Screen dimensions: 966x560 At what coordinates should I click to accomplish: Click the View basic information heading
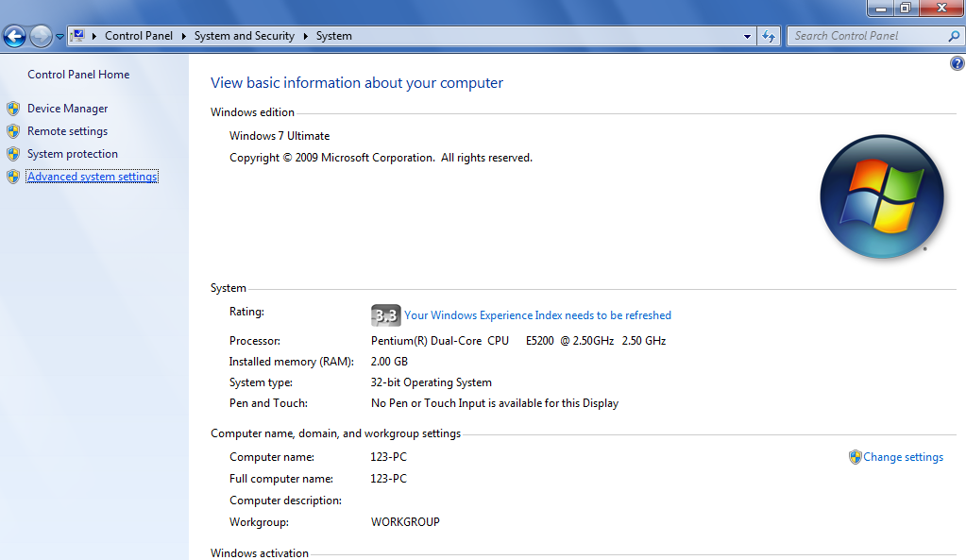pos(357,83)
